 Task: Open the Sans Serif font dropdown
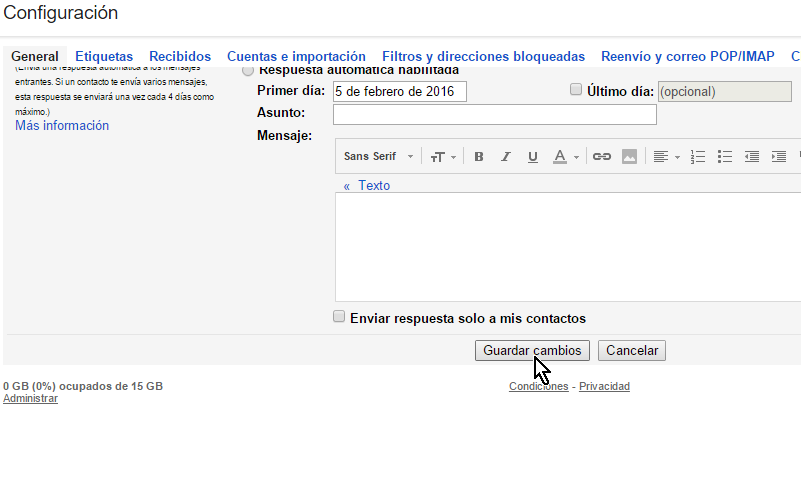[x=378, y=156]
